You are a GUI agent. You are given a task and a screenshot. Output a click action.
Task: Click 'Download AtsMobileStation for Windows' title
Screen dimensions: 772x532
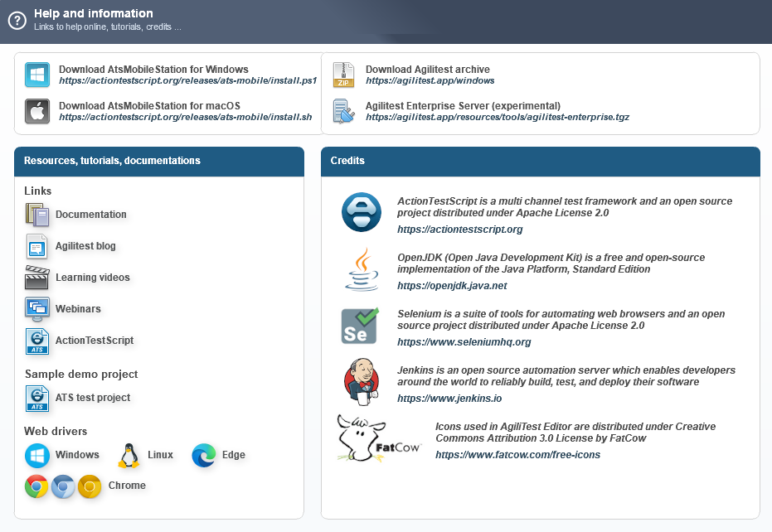point(153,70)
